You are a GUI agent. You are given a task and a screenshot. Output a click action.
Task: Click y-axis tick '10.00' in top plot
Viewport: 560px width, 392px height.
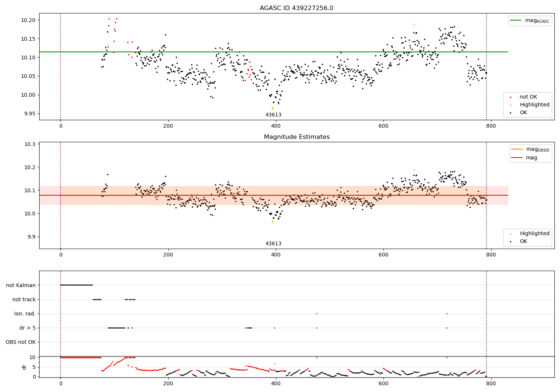pyautogui.click(x=28, y=95)
